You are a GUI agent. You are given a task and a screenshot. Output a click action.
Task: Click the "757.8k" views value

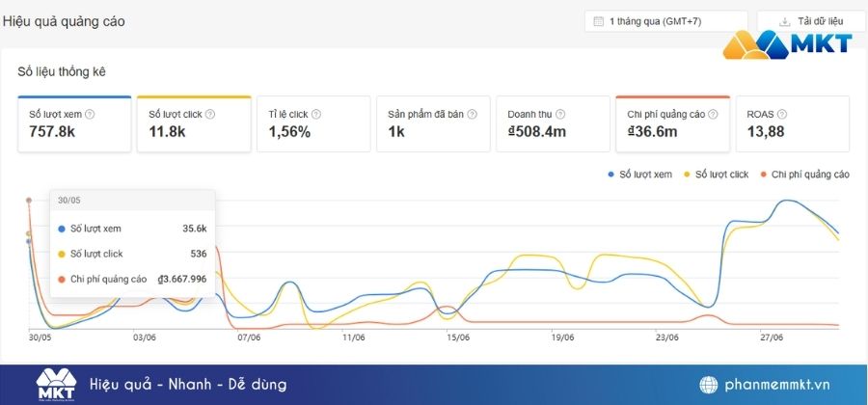pyautogui.click(x=52, y=132)
